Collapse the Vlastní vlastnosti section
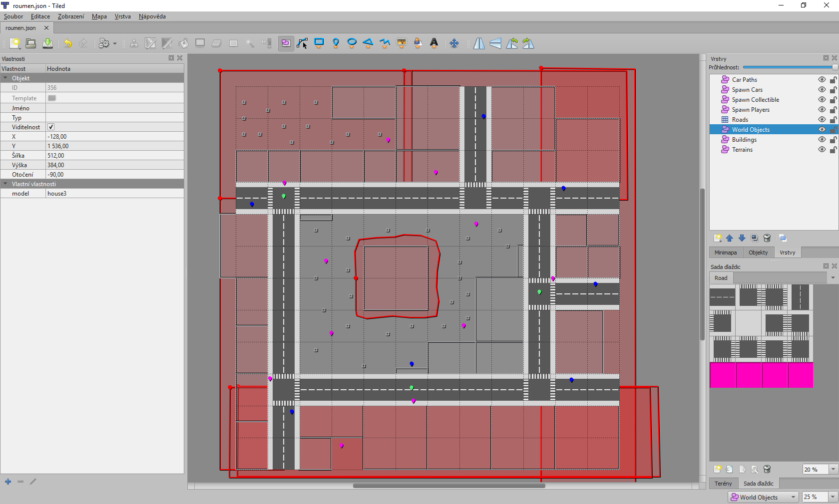Viewport: 839px width, 504px height. tap(5, 184)
